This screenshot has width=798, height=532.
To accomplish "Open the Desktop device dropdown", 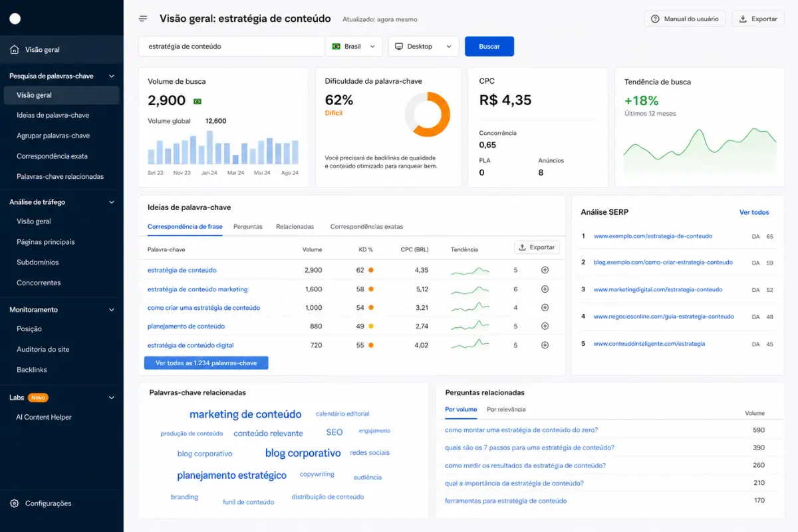I will tap(423, 47).
